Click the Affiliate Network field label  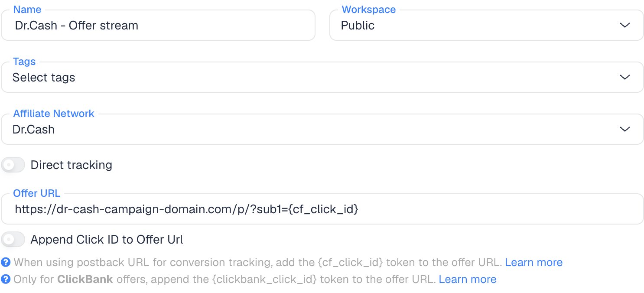[x=54, y=114]
